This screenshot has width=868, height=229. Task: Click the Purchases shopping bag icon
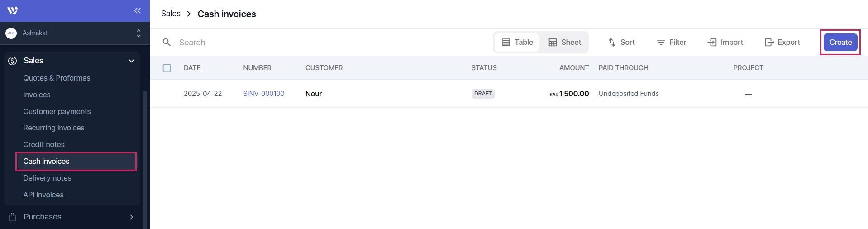(x=13, y=217)
